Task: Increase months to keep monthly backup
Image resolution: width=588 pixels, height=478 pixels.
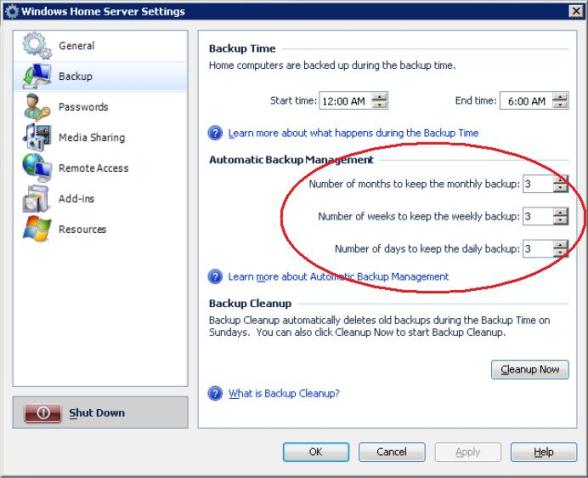Action: click(x=561, y=180)
